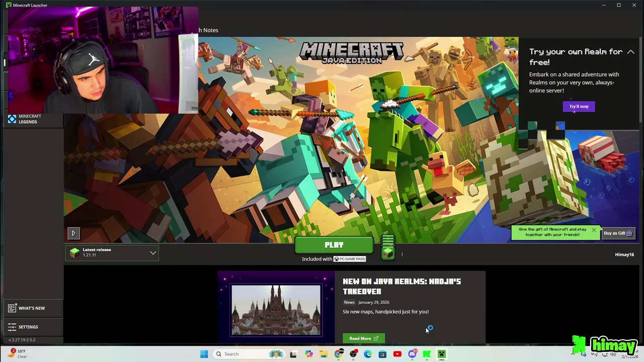The width and height of the screenshot is (644, 362).
Task: Open the green Kick icon on the taskbar
Action: [x=427, y=354]
